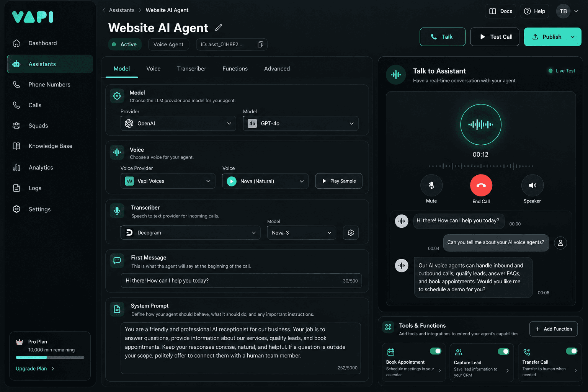588x392 pixels.
Task: Open the Voice dropdown Nova (Natural)
Action: click(265, 181)
